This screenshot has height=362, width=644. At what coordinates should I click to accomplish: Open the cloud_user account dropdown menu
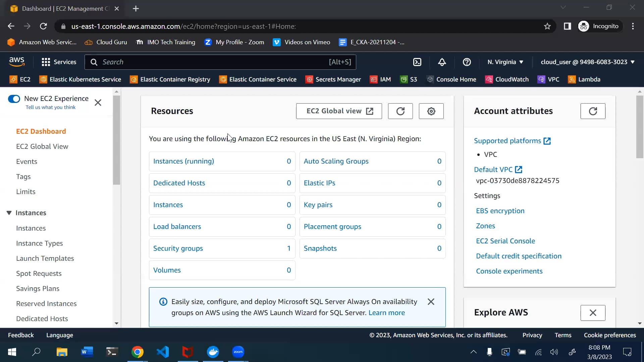click(587, 62)
